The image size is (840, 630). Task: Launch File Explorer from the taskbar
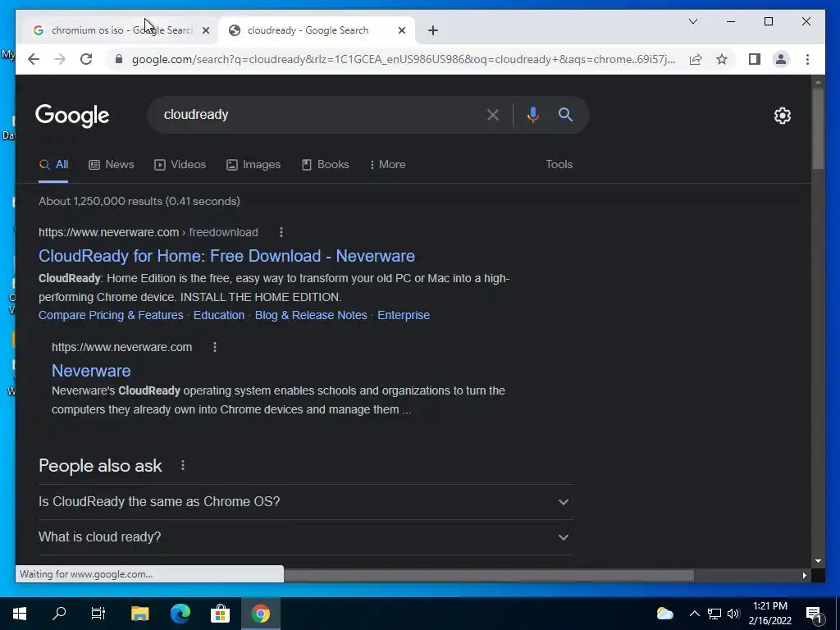coord(139,614)
